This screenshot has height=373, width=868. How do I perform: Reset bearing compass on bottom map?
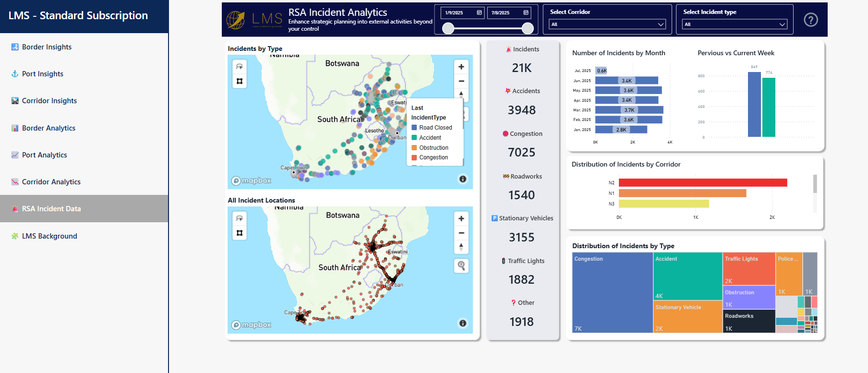(x=461, y=247)
